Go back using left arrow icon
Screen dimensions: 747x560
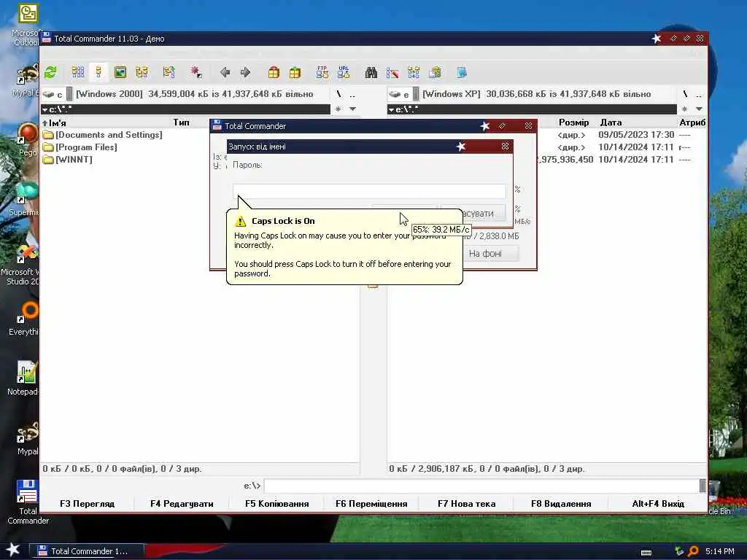tap(225, 72)
